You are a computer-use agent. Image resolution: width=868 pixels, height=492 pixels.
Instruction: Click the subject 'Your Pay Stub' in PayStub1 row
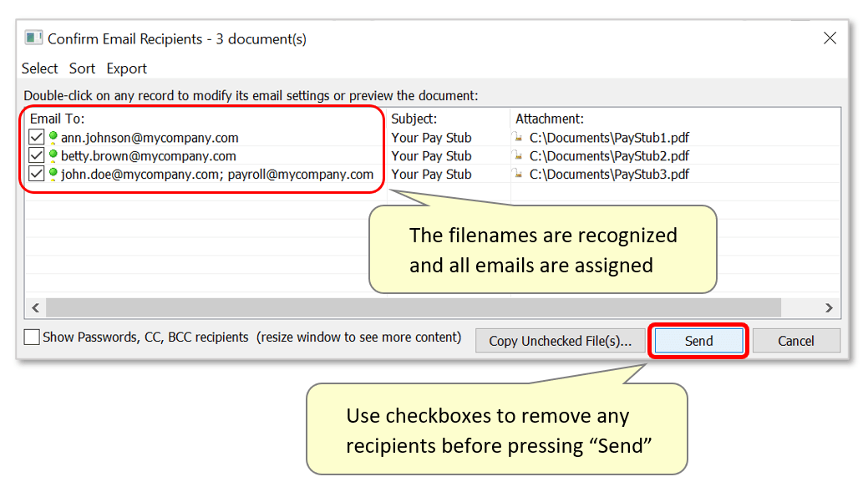point(431,137)
